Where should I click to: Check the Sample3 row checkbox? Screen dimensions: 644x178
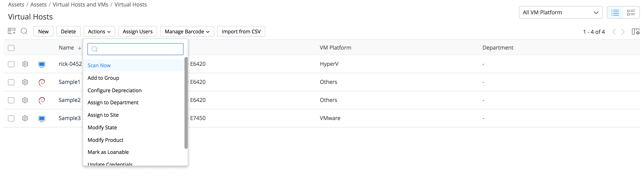coord(11,118)
